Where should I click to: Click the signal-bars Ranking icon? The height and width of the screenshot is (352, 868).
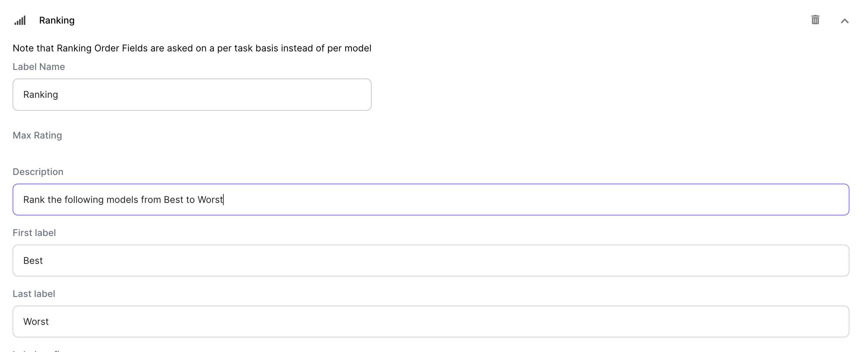(x=20, y=21)
